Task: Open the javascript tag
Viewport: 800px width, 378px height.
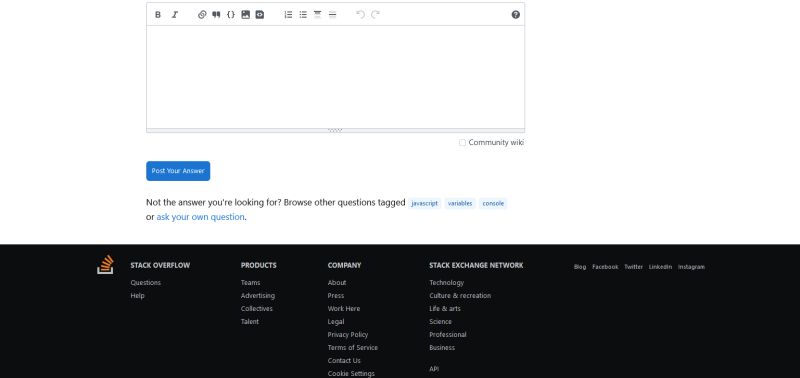Action: click(424, 204)
